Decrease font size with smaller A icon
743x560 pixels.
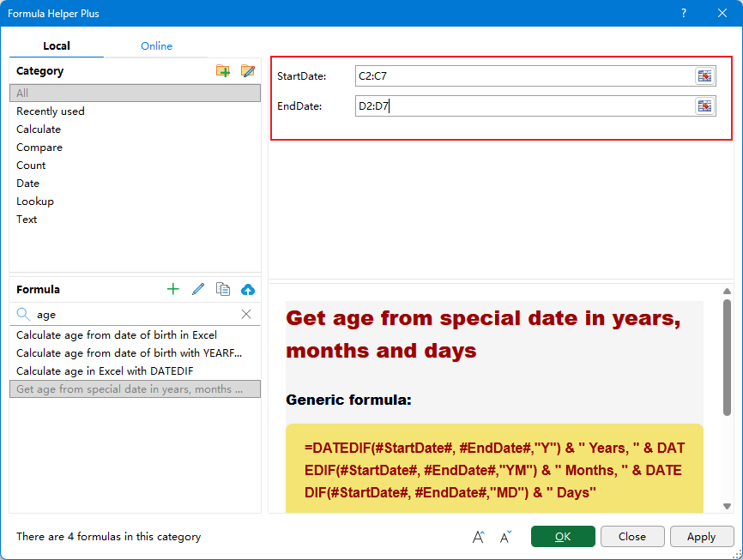tap(505, 537)
